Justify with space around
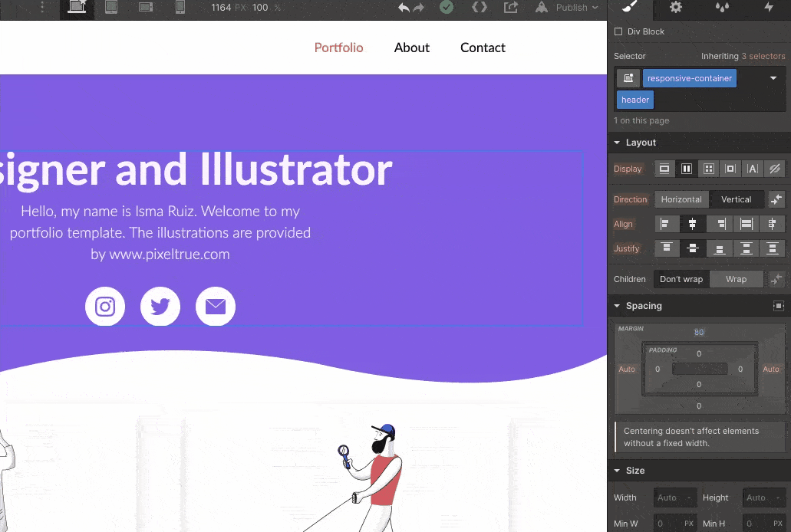This screenshot has height=532, width=791. 773,248
